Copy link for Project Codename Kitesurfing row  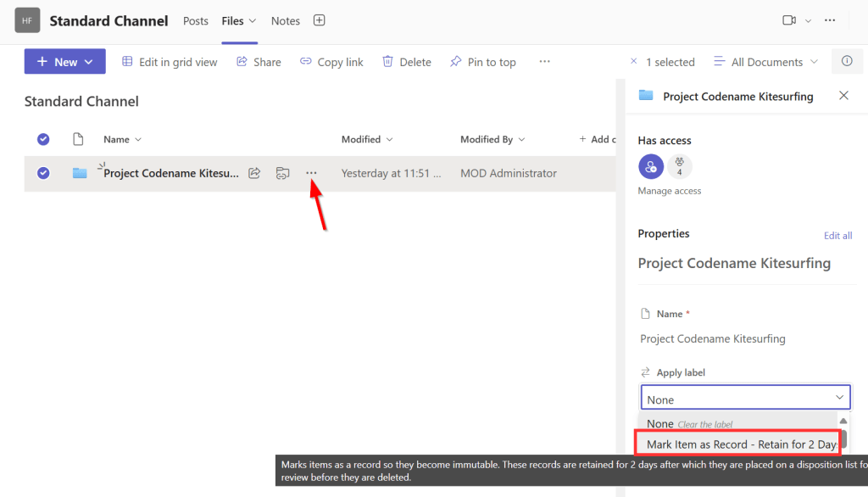[281, 173]
